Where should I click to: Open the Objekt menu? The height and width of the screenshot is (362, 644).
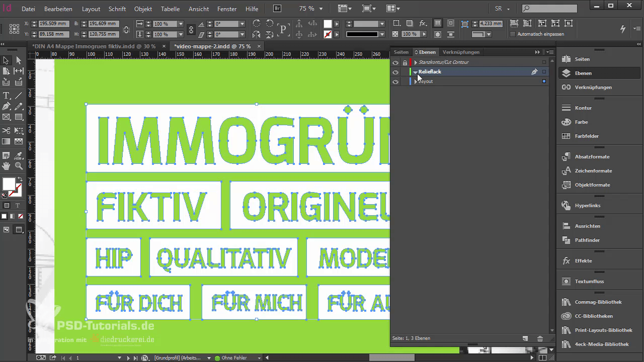click(x=143, y=9)
